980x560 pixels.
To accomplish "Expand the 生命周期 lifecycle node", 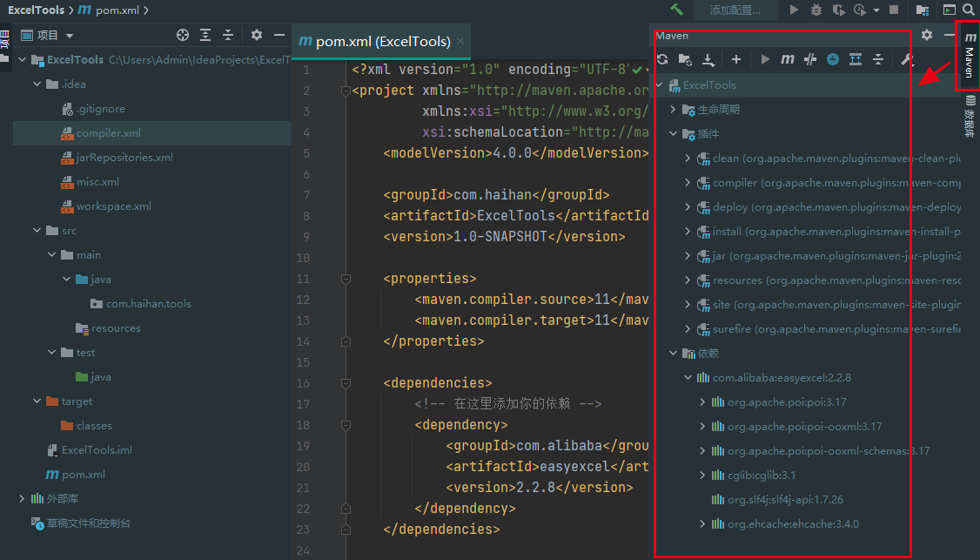I will [673, 110].
